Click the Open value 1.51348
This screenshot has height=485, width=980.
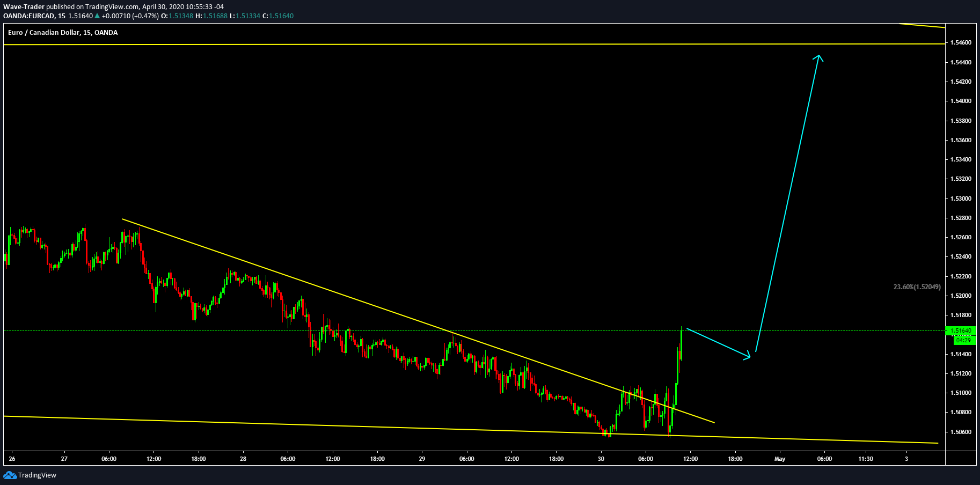(x=181, y=16)
